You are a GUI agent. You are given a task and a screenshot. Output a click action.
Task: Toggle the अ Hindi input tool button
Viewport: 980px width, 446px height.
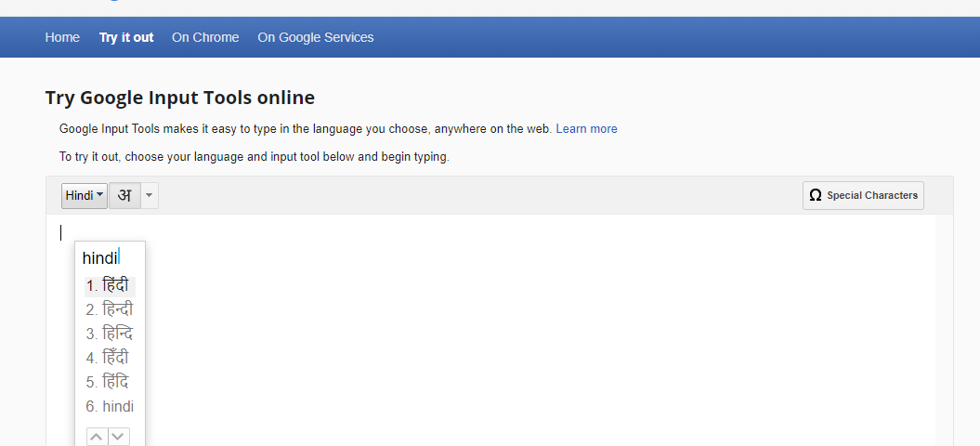[x=125, y=196]
